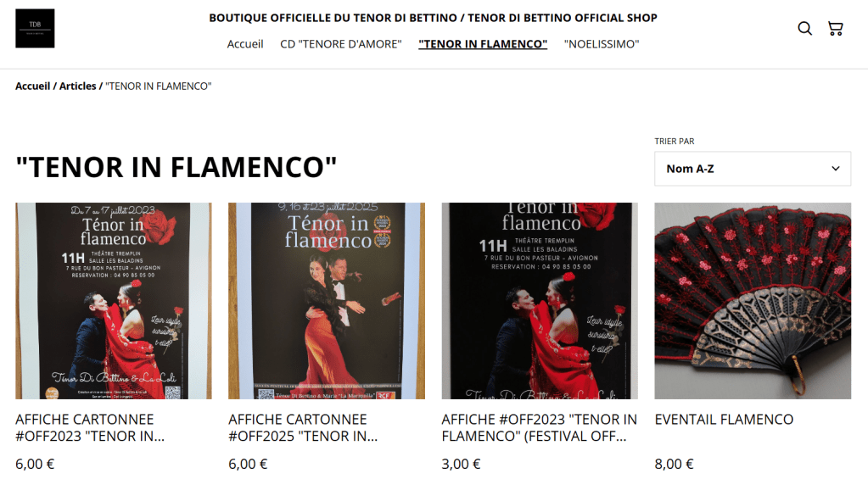This screenshot has height=490, width=868.
Task: Open the #OFF2025 cardboard poster thumbnail
Action: pos(327,301)
